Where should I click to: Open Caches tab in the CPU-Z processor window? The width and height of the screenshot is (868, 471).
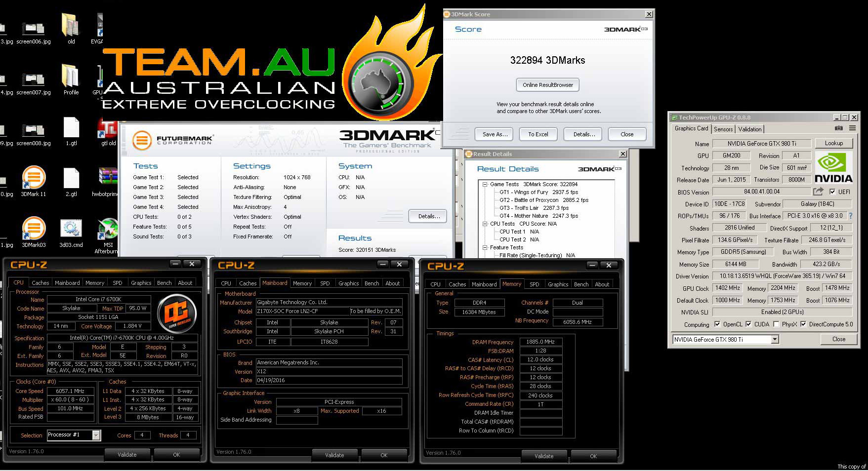[x=41, y=283]
